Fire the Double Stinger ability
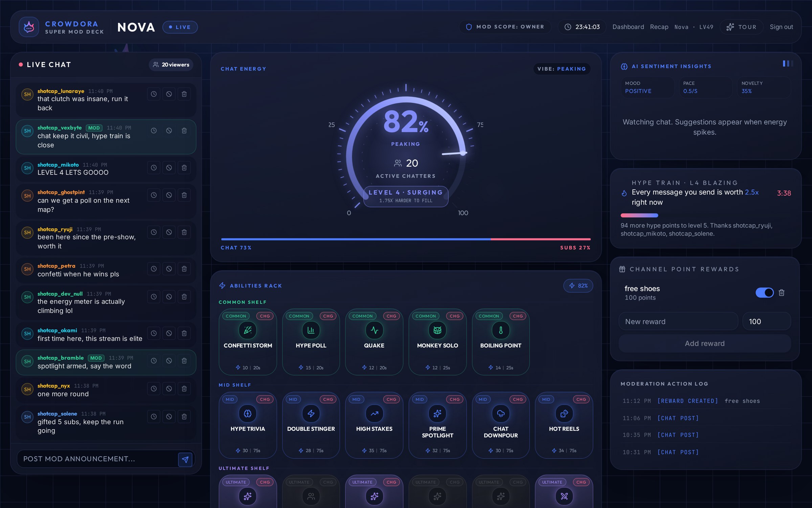 pos(311,425)
